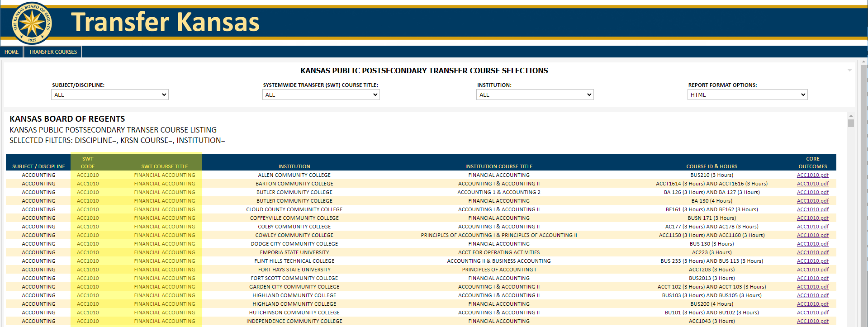Expand the Subject/Discipline dropdown
Screen dimensions: 868x327
point(109,95)
